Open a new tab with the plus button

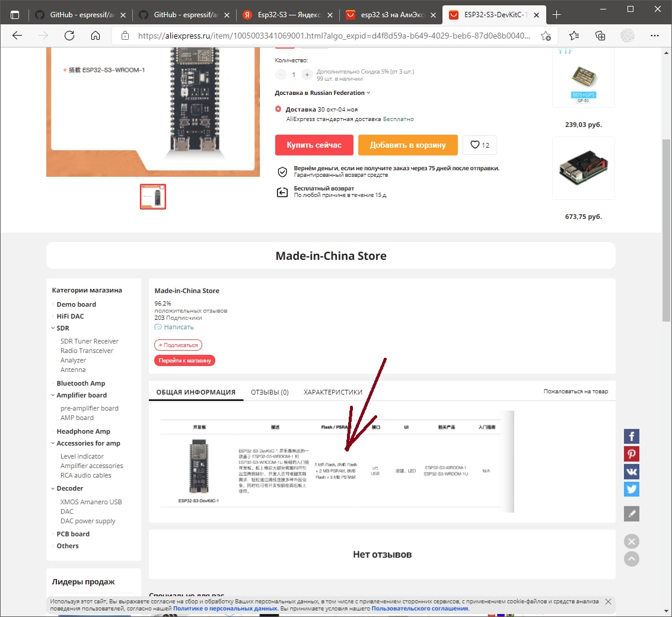(556, 15)
